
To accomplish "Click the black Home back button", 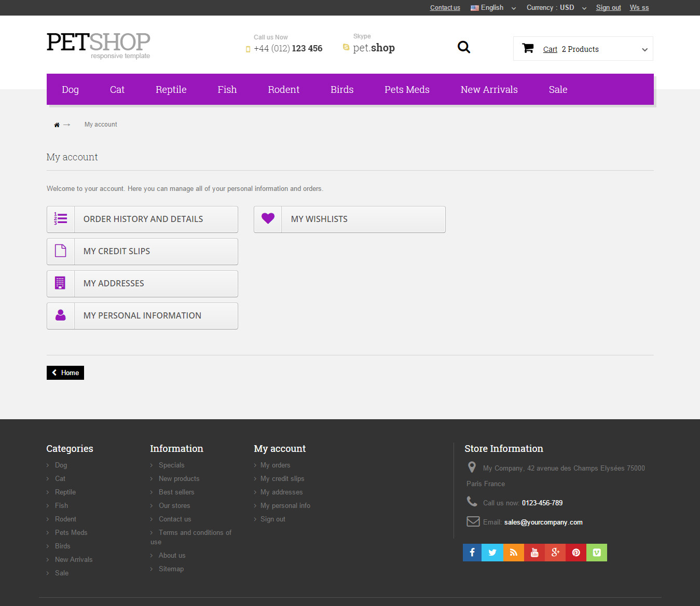I will point(65,373).
